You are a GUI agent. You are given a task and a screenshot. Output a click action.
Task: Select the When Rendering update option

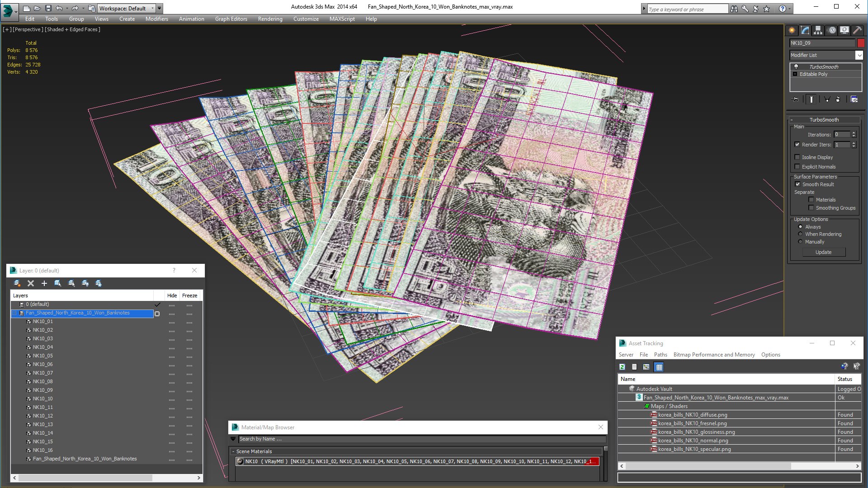(x=800, y=234)
